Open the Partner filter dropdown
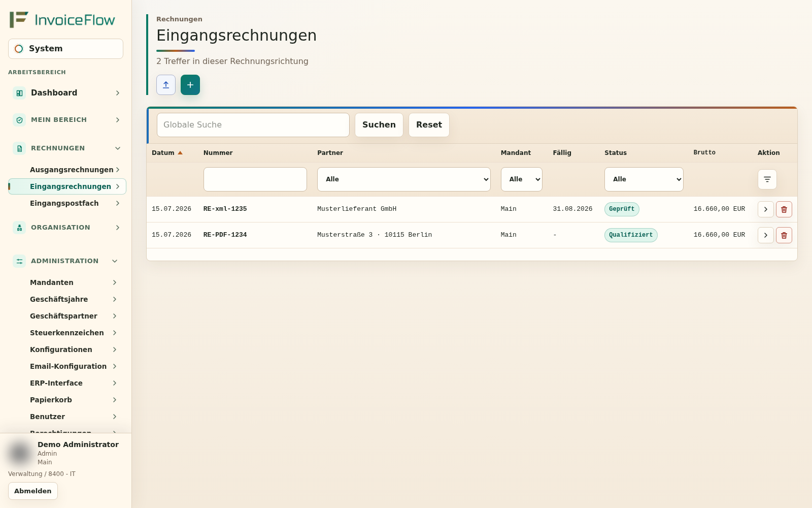The image size is (812, 508). click(x=403, y=179)
